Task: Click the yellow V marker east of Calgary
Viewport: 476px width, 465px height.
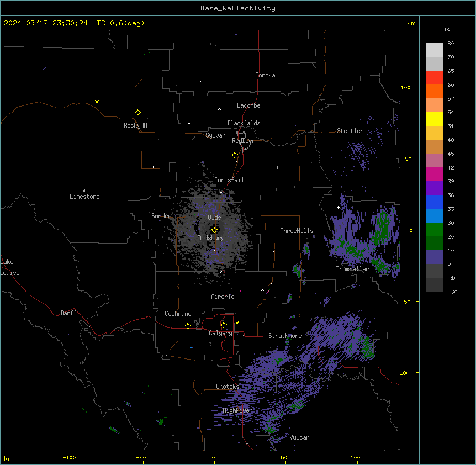Action: click(x=237, y=323)
